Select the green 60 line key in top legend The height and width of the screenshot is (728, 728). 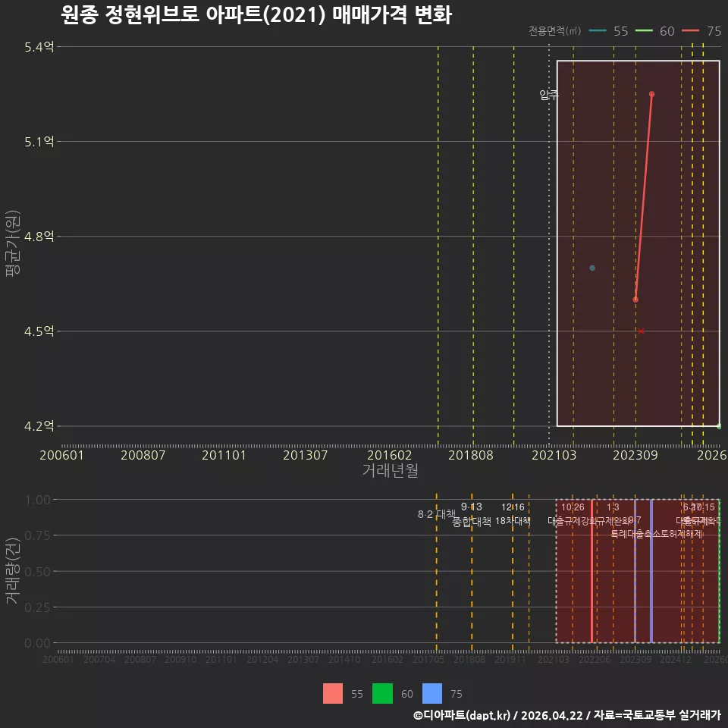coord(644,31)
